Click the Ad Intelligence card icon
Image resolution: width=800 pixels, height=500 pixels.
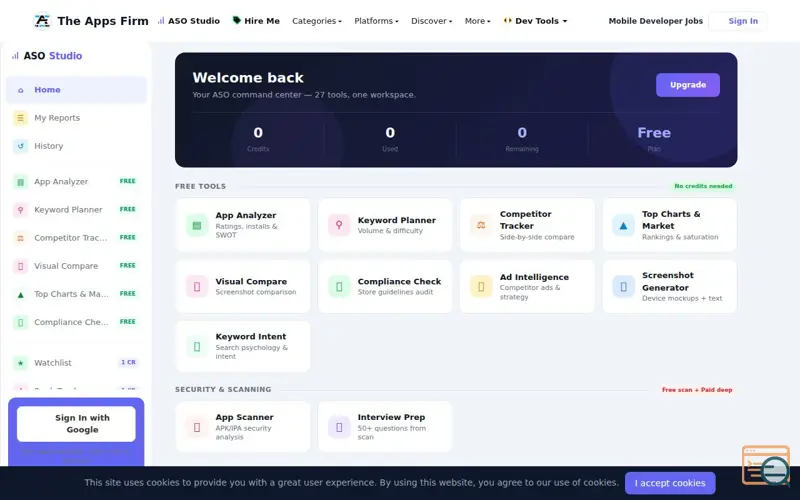(481, 286)
